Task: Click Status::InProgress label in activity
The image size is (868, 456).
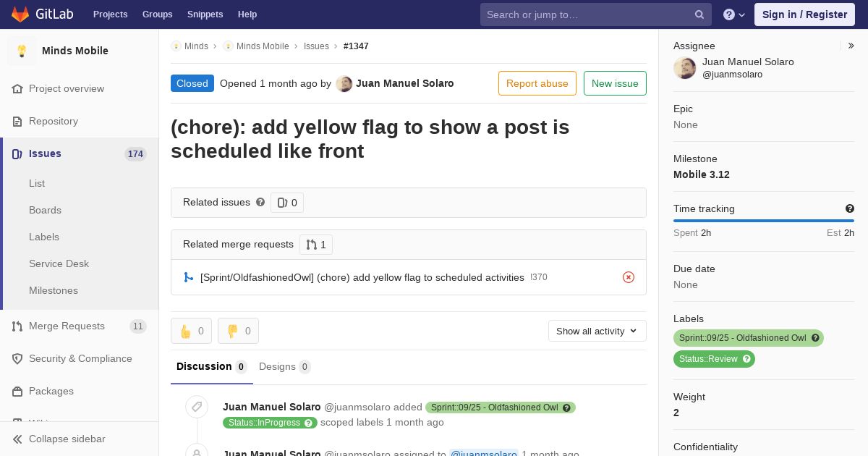Action: point(264,423)
